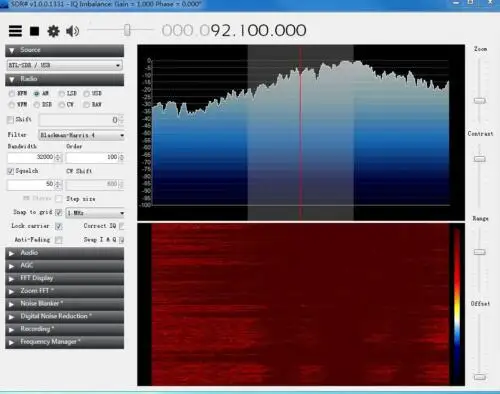The image size is (500, 394).
Task: Select CW demodulation mode
Action: [x=61, y=105]
